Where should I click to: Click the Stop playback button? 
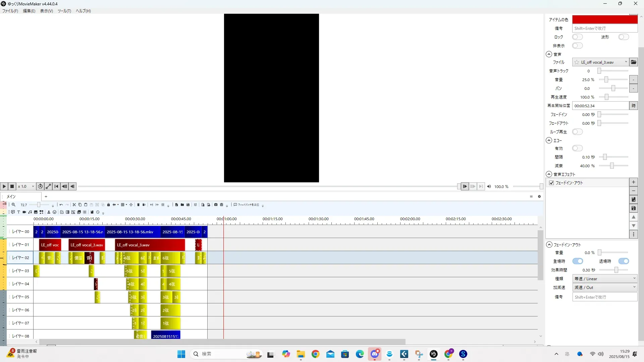click(x=12, y=186)
